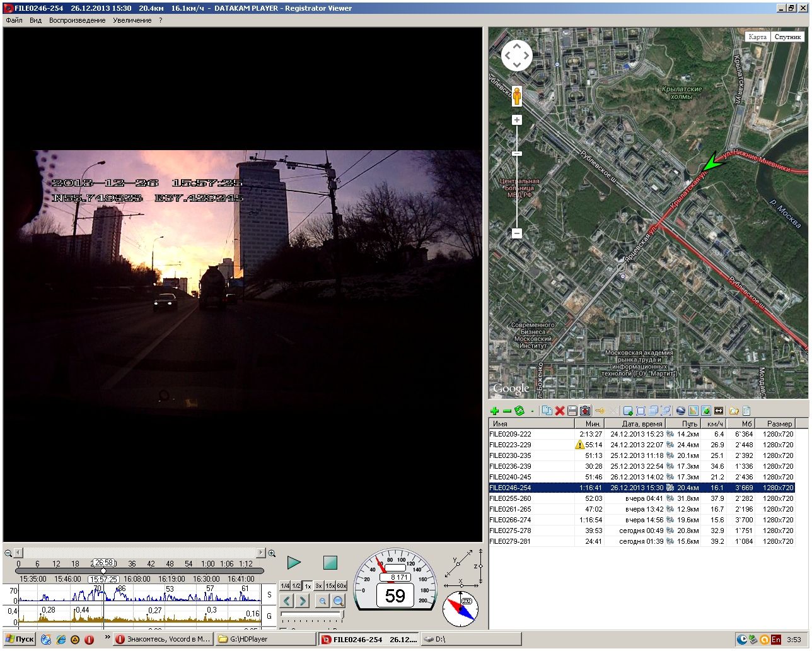This screenshot has width=812, height=651.
Task: Click the green refresh list icon
Action: 519,411
